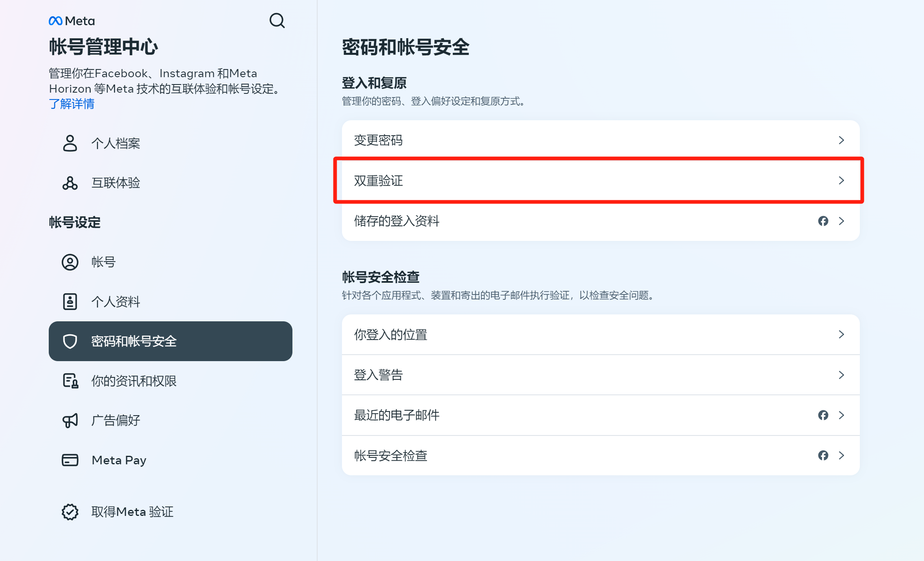Click Facebook icon in 最近的电子邮件 row

823,415
